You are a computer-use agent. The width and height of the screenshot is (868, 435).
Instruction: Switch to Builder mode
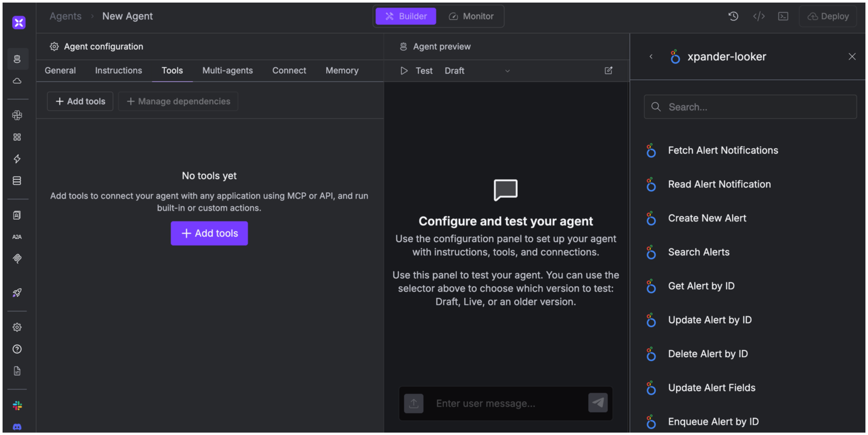[x=406, y=16]
